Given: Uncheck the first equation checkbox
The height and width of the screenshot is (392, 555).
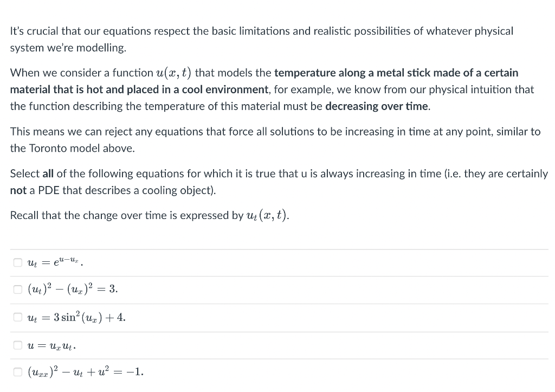Looking at the screenshot, I should pos(17,262).
